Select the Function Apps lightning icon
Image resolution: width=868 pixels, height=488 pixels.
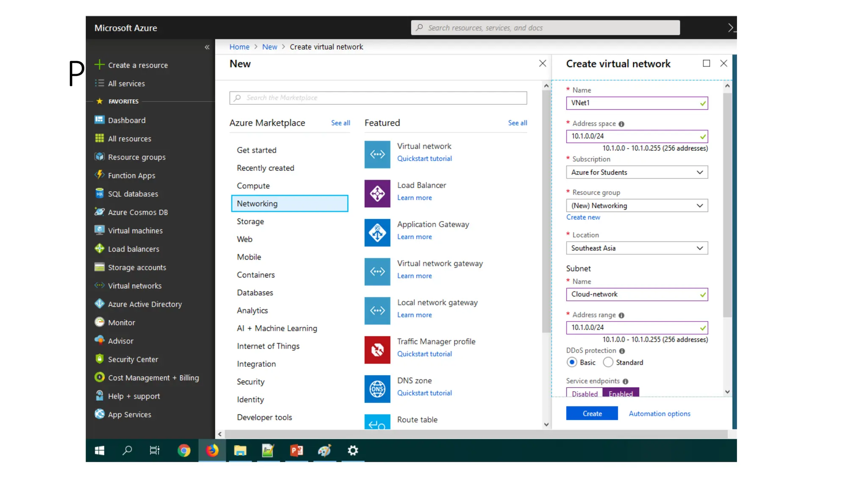(x=99, y=175)
